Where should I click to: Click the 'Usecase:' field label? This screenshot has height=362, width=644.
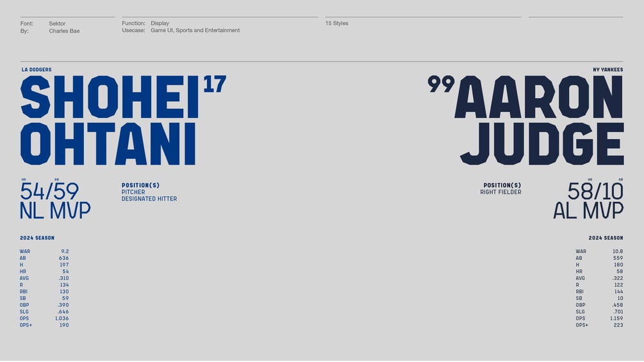click(x=133, y=30)
